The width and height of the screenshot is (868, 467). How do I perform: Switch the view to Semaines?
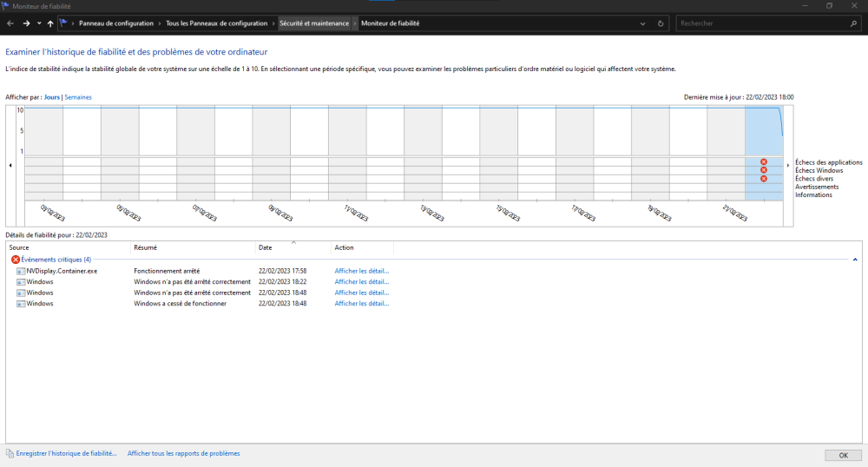pyautogui.click(x=78, y=97)
